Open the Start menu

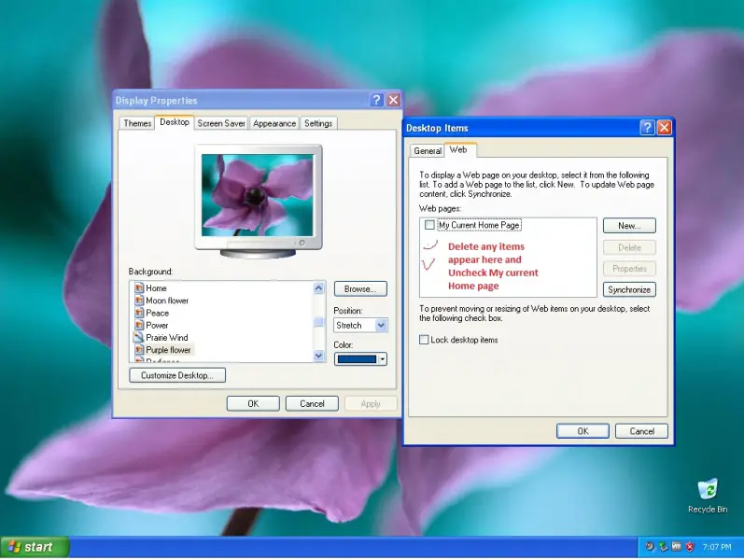point(35,547)
